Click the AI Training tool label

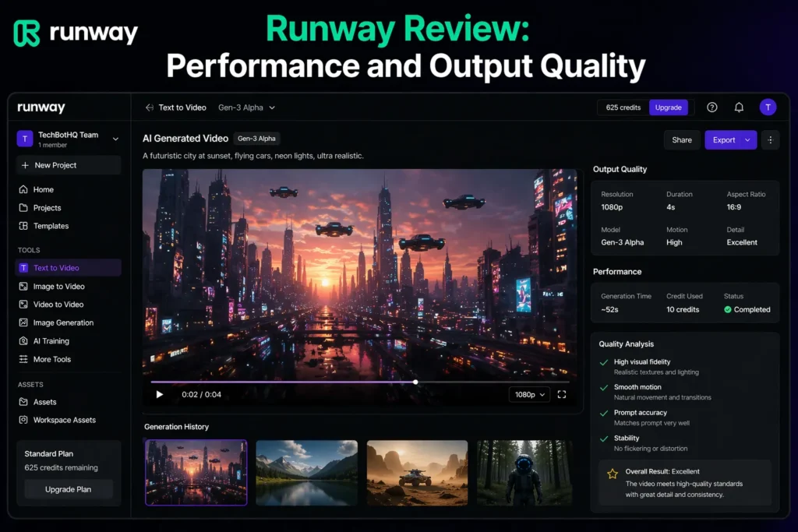coord(51,340)
